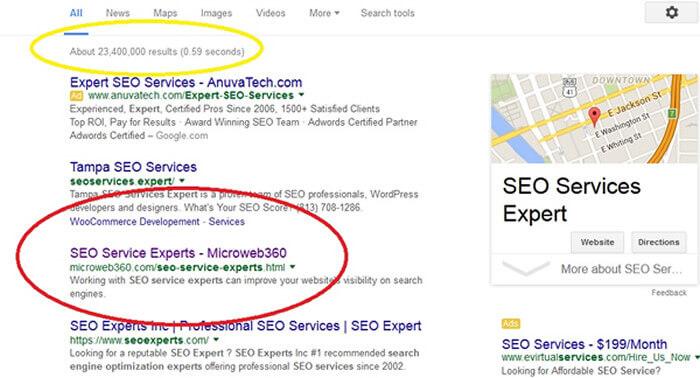
Task: Click the yellow Ads label in sidebar
Action: click(510, 324)
